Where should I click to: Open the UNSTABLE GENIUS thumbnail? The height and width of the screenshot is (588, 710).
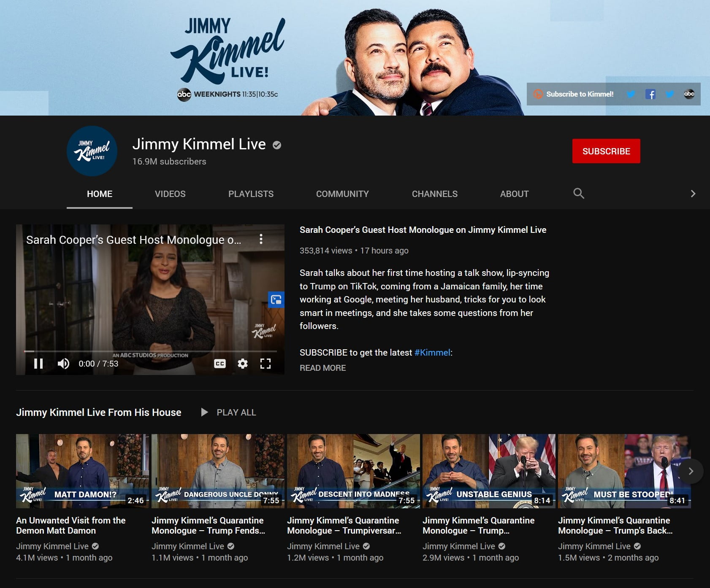[489, 471]
